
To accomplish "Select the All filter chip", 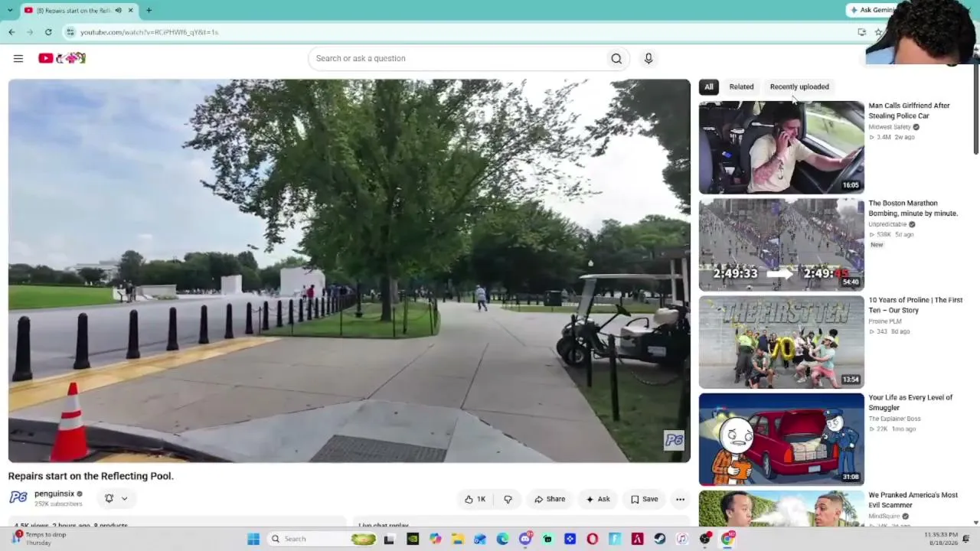I will click(709, 86).
